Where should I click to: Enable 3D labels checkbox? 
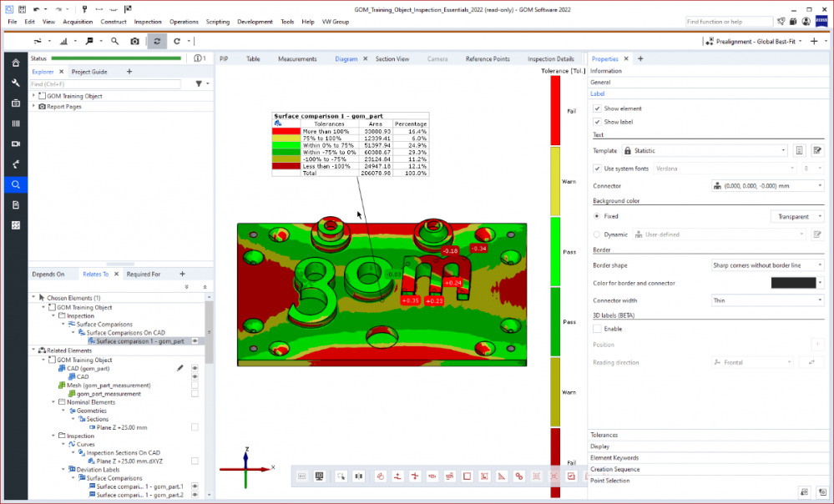pyautogui.click(x=597, y=329)
